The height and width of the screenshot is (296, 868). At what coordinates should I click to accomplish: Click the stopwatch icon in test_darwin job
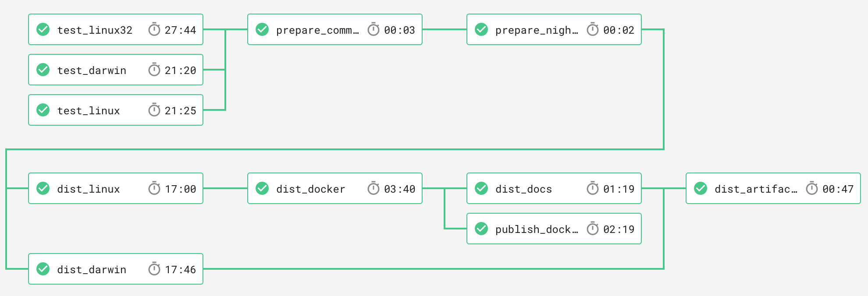(154, 70)
